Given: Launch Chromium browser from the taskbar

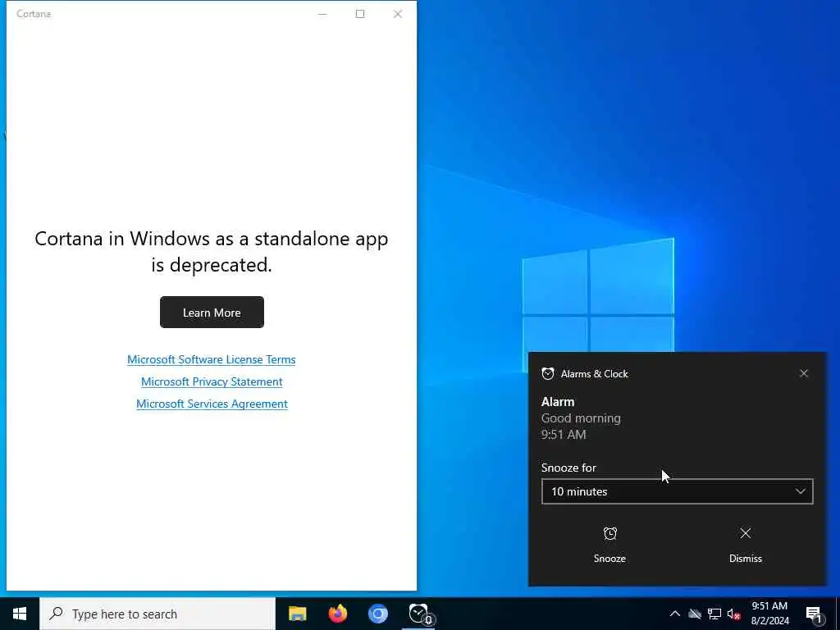Looking at the screenshot, I should (377, 614).
